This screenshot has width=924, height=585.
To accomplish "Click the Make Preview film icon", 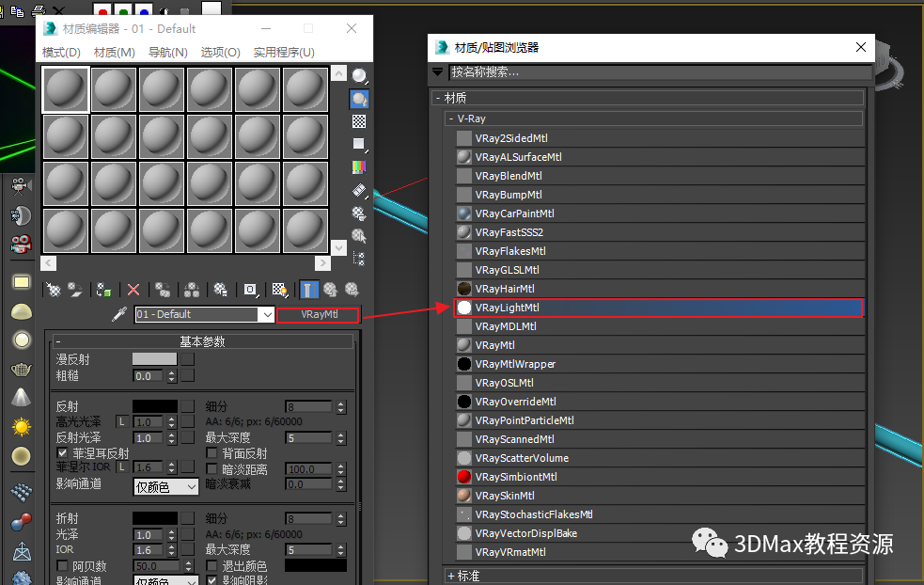I will point(359,191).
